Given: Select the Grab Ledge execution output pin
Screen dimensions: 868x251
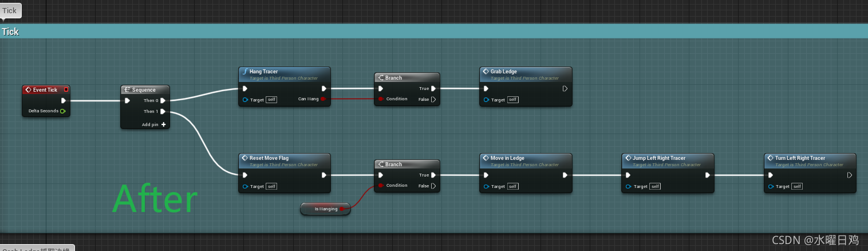Looking at the screenshot, I should point(565,88).
